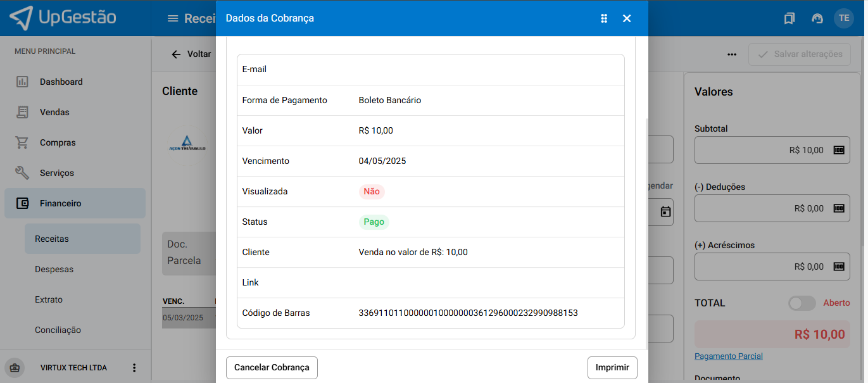Toggle the TOTAL Aberto switch
Screen dimensions: 868x383
pos(802,303)
